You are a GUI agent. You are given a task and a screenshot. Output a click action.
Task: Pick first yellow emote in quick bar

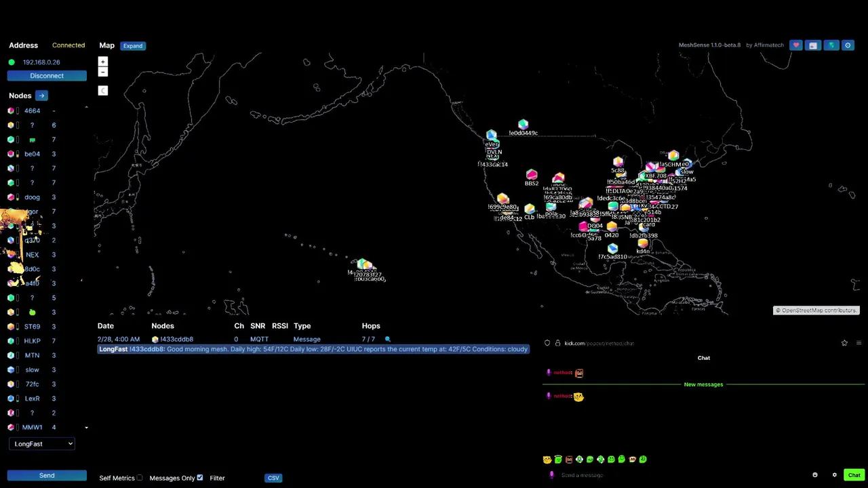click(547, 460)
